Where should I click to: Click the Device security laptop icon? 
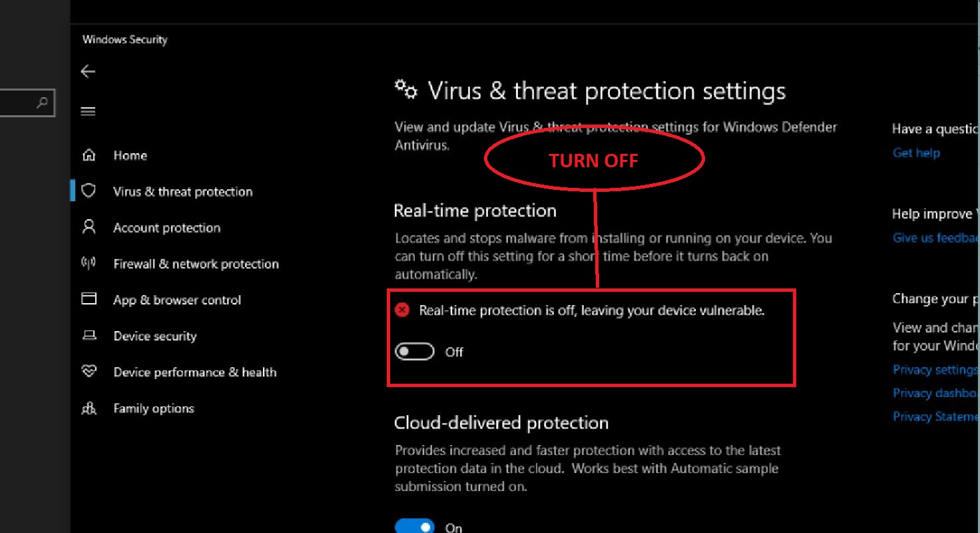click(x=89, y=336)
